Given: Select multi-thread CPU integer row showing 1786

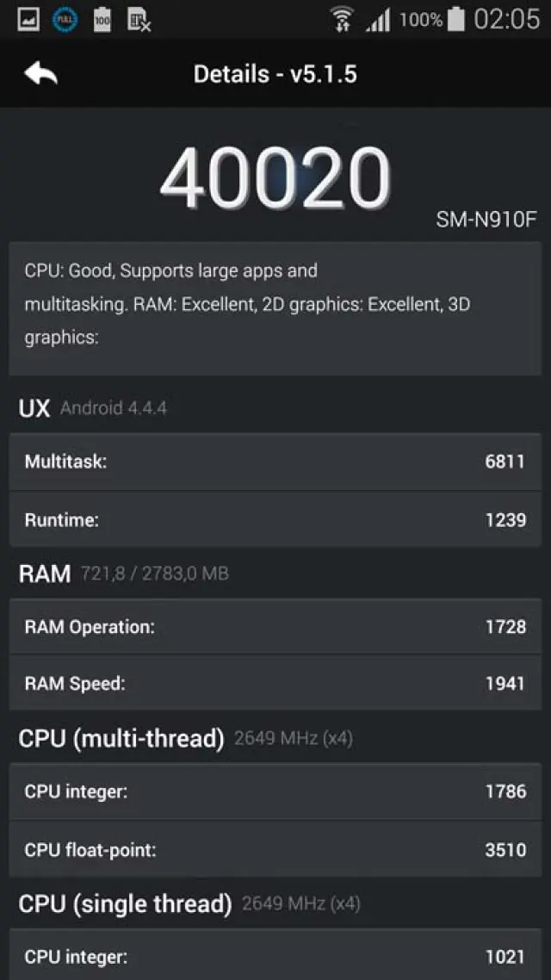Looking at the screenshot, I should [275, 791].
